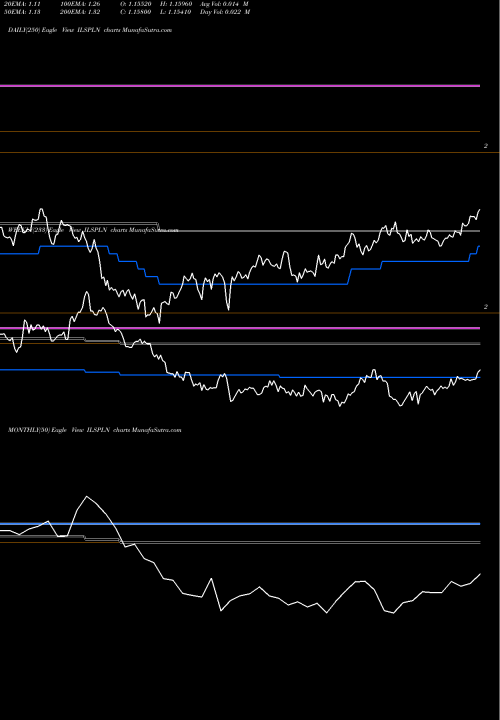Click the high price 'H: 1.15960'

[176, 4]
